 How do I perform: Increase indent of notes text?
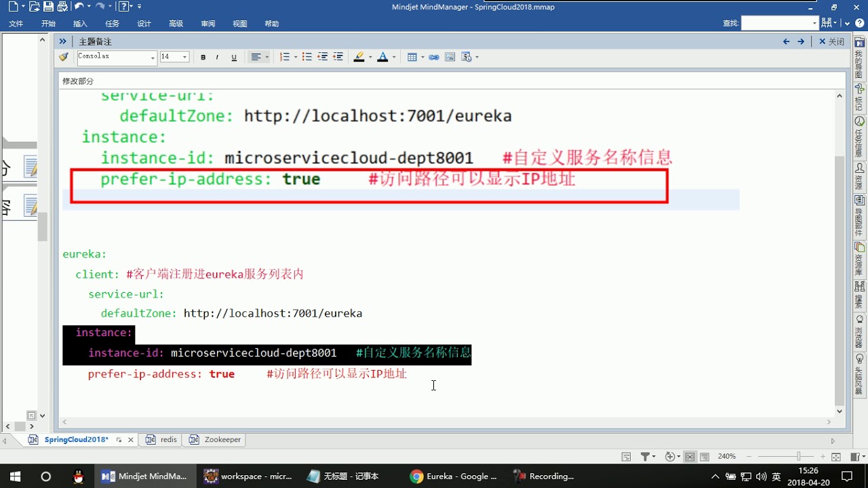(x=338, y=57)
